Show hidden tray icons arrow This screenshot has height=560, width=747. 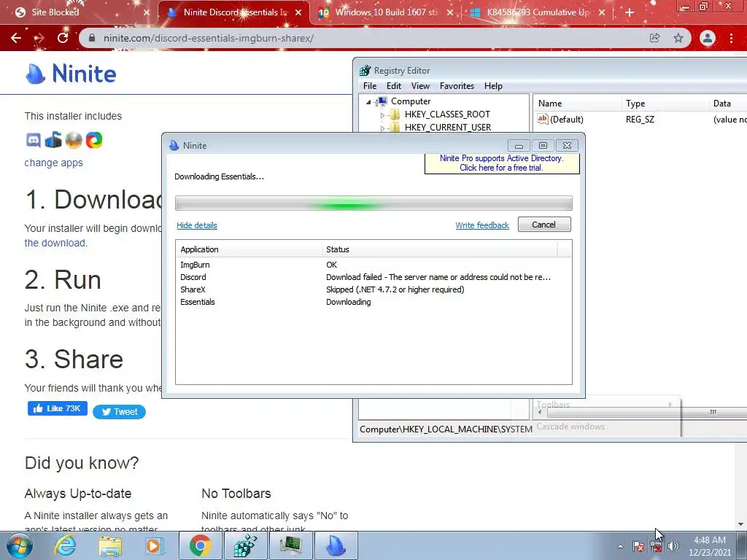[x=620, y=546]
